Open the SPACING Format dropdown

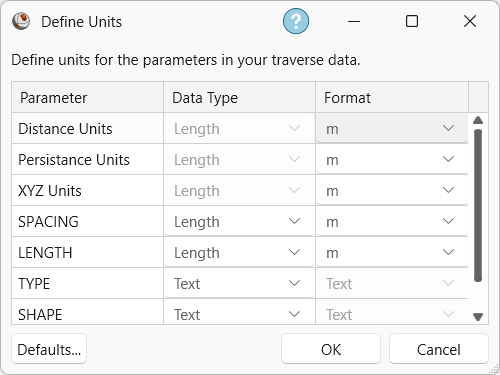[392, 221]
